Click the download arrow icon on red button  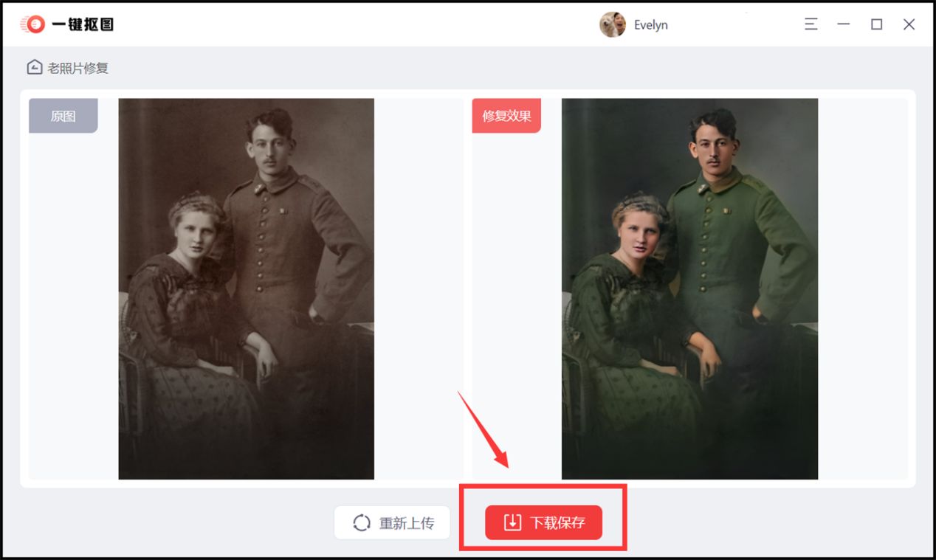[512, 522]
